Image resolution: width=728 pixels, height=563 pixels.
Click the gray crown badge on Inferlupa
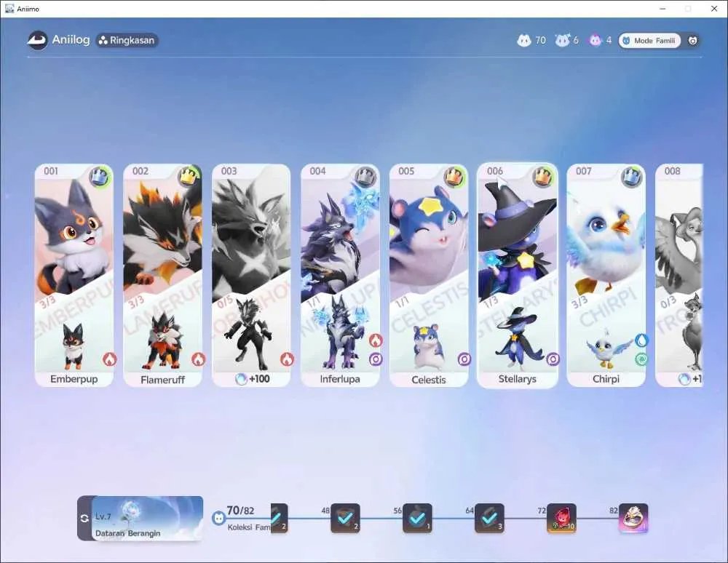pyautogui.click(x=366, y=177)
